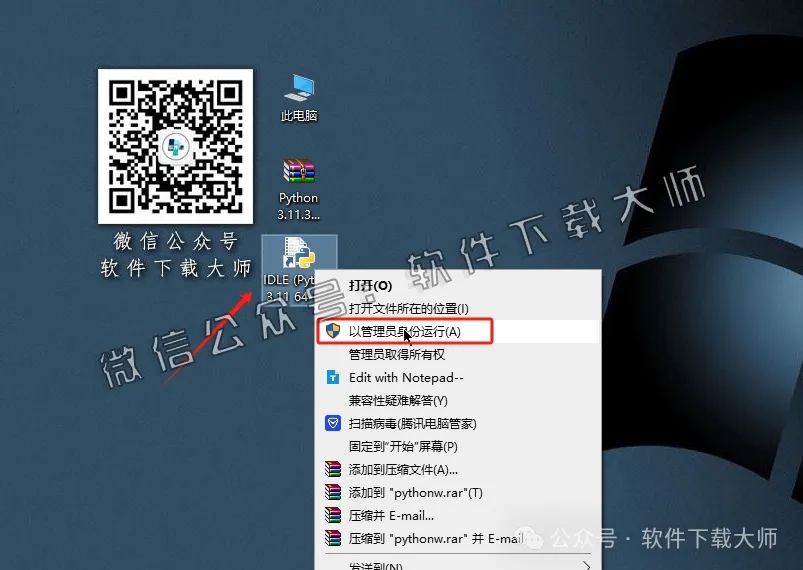This screenshot has width=803, height=570.
Task: Click the admin shield icon
Action: 333,331
